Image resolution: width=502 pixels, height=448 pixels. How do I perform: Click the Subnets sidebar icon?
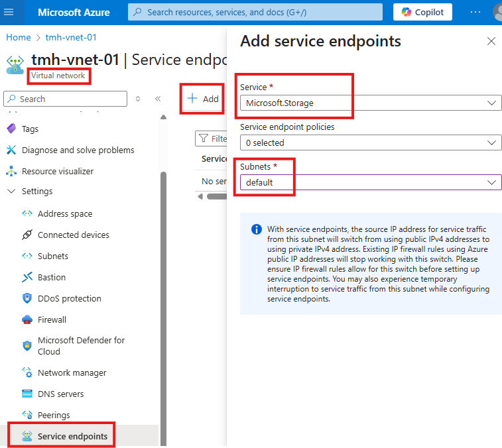point(27,256)
